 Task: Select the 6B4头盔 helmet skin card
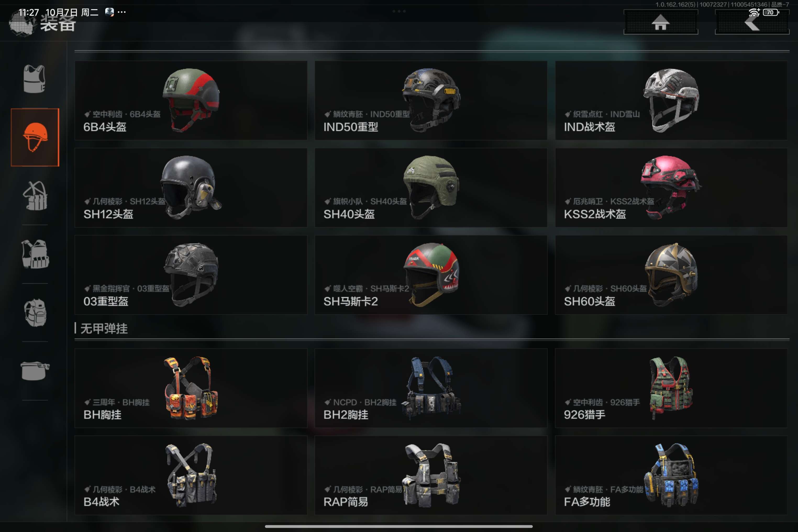pyautogui.click(x=191, y=101)
